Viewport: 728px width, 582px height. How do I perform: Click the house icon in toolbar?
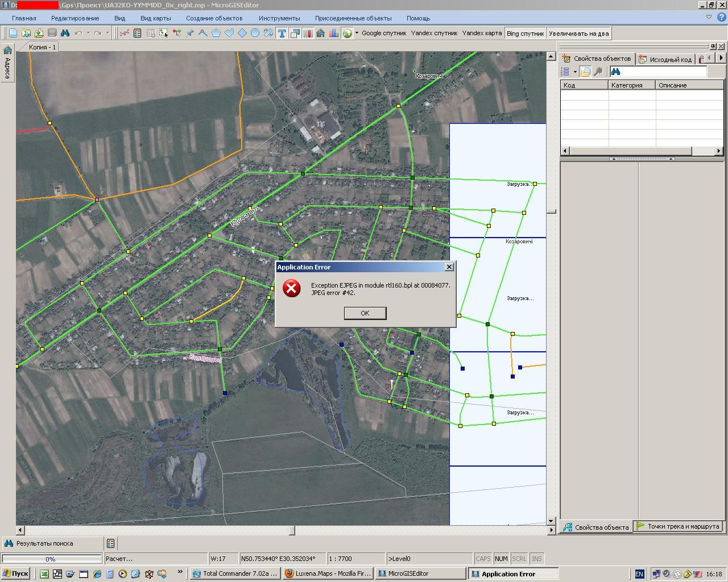click(x=321, y=34)
